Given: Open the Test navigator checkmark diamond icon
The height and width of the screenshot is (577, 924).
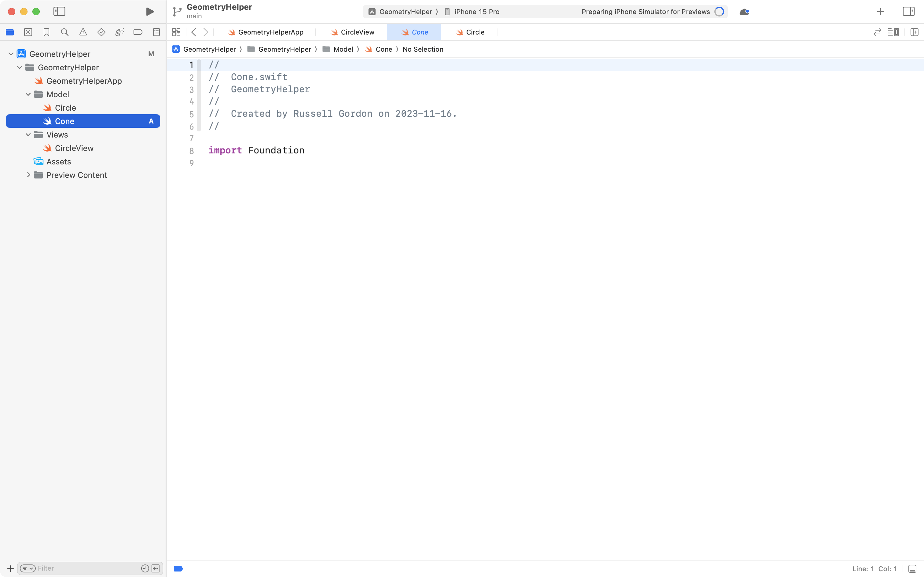Looking at the screenshot, I should [x=101, y=32].
